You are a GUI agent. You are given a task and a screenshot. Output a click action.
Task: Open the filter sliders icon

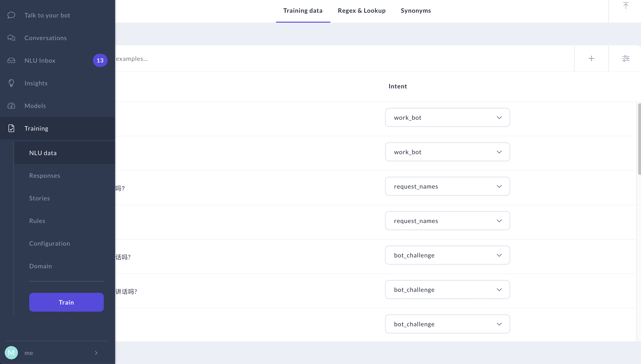(625, 58)
